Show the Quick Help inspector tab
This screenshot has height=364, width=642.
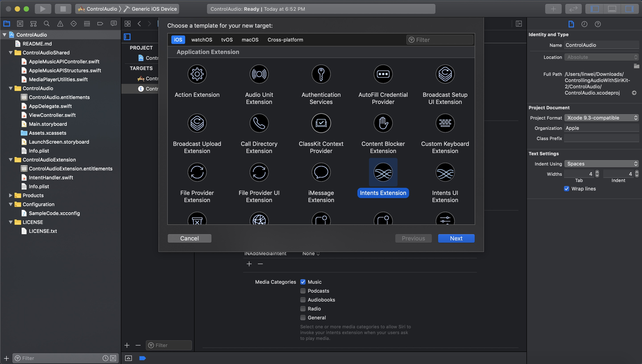598,24
